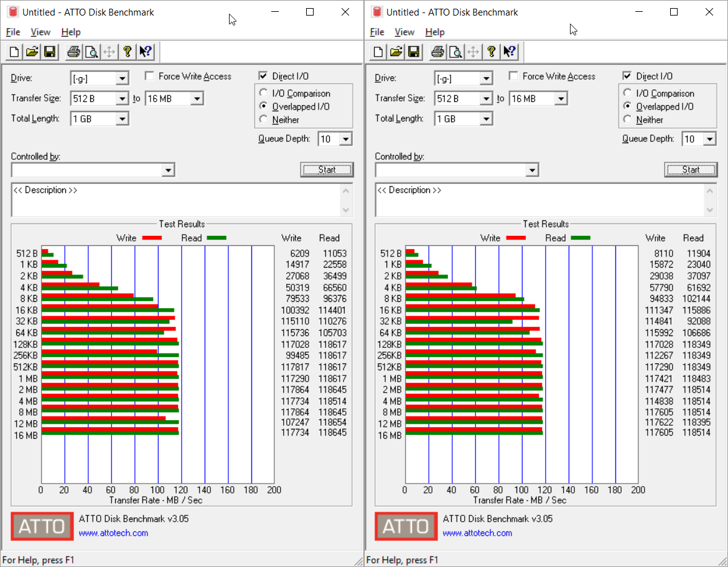Click the context help arrow icon in right window
Screen dimensions: 728x567
[x=510, y=52]
